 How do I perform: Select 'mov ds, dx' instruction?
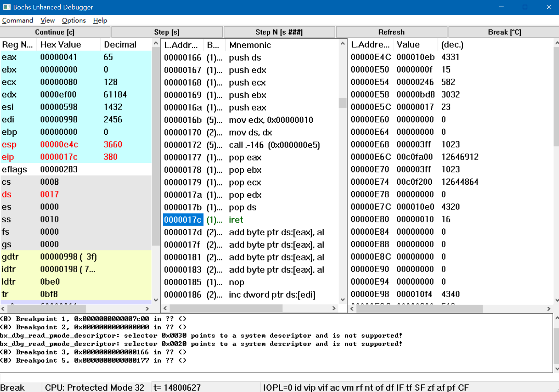[x=250, y=133]
